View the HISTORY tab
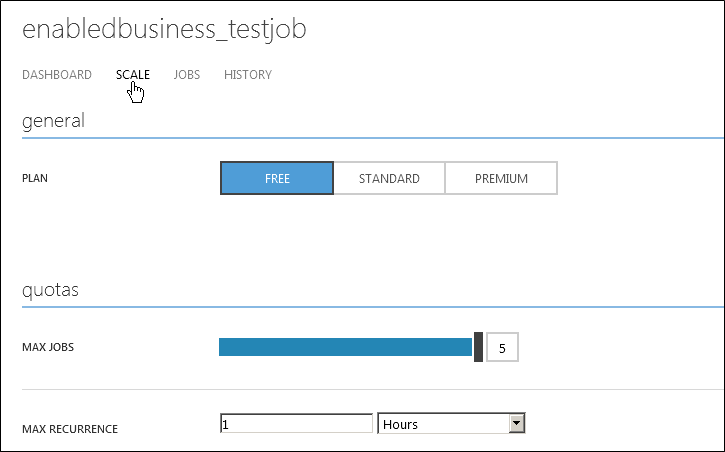Viewport: 725px width, 452px height. (x=248, y=75)
